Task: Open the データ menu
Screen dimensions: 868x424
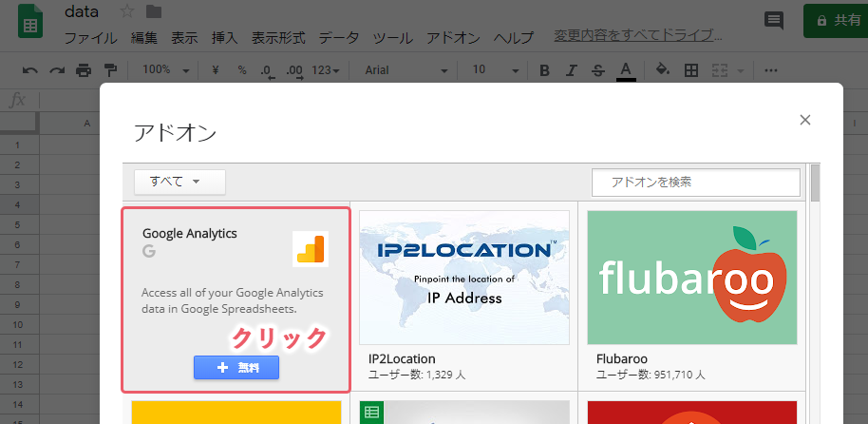Action: tap(339, 38)
